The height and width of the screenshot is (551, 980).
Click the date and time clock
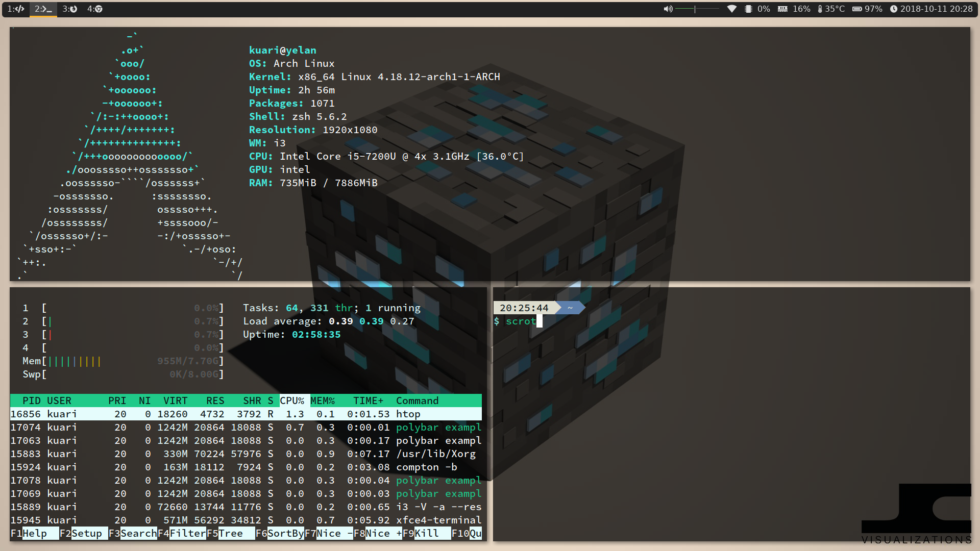pyautogui.click(x=932, y=9)
